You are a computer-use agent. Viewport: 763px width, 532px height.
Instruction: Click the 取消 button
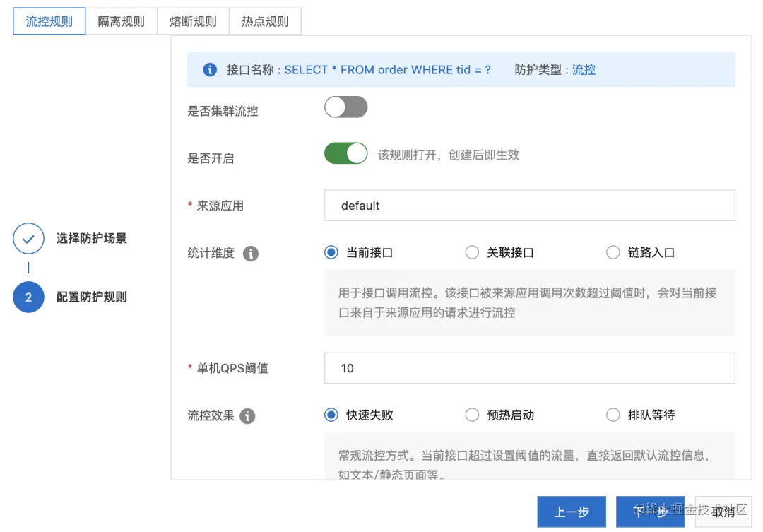pyautogui.click(x=723, y=512)
